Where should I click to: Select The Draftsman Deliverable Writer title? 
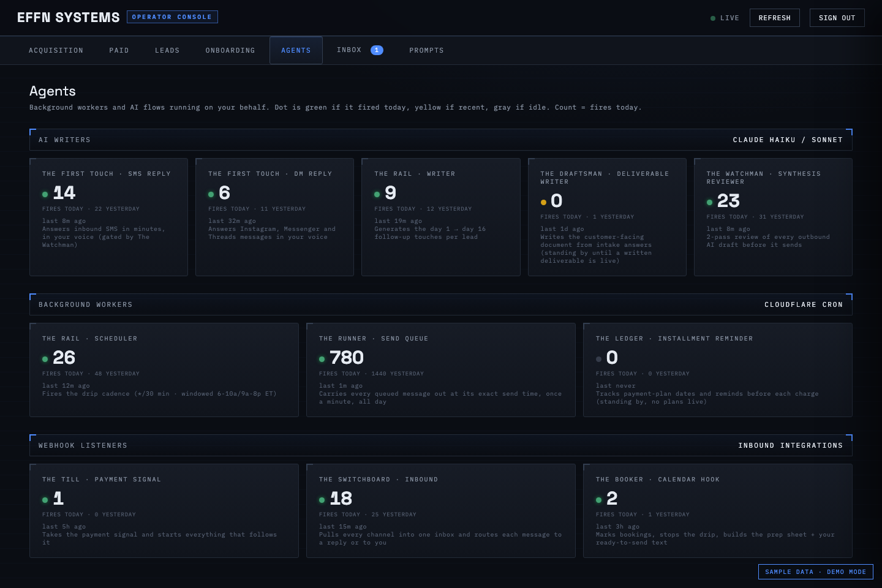[x=605, y=178]
